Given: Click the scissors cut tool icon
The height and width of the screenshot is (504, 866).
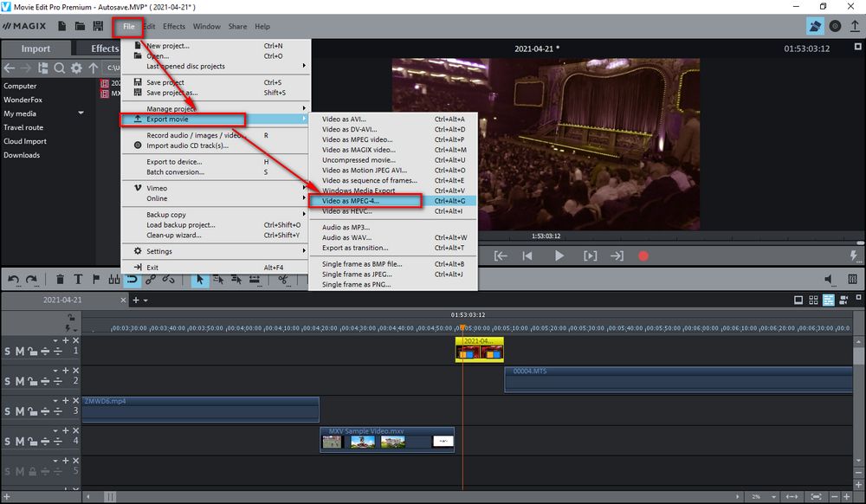Looking at the screenshot, I should tap(283, 280).
